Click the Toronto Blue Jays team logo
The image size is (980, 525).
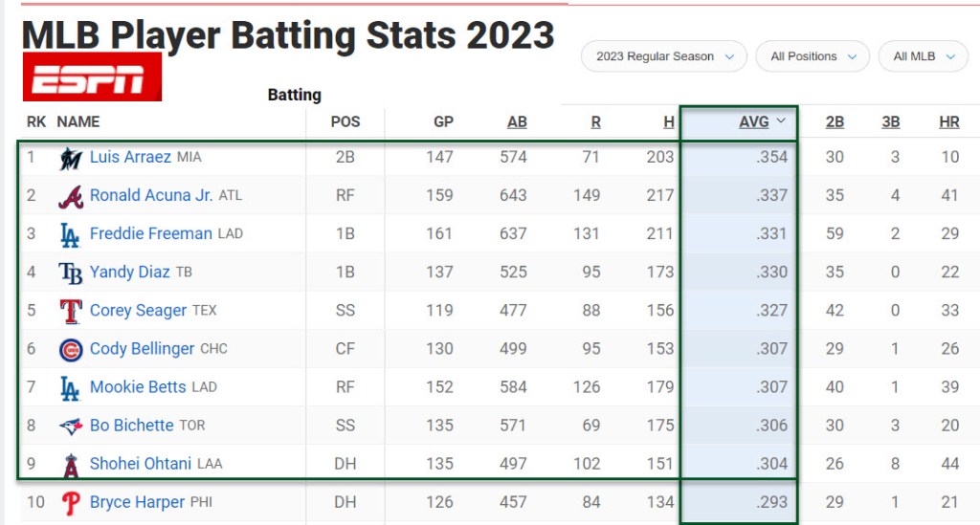point(70,426)
